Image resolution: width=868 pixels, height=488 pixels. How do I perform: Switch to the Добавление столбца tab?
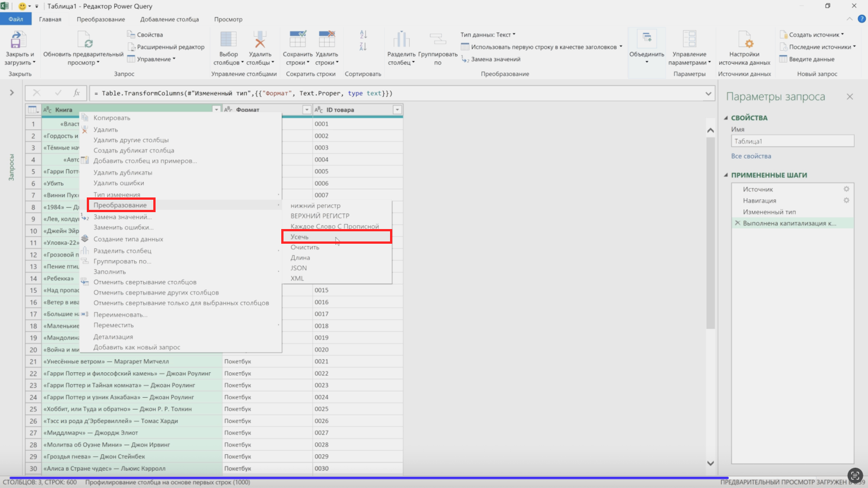(x=169, y=19)
